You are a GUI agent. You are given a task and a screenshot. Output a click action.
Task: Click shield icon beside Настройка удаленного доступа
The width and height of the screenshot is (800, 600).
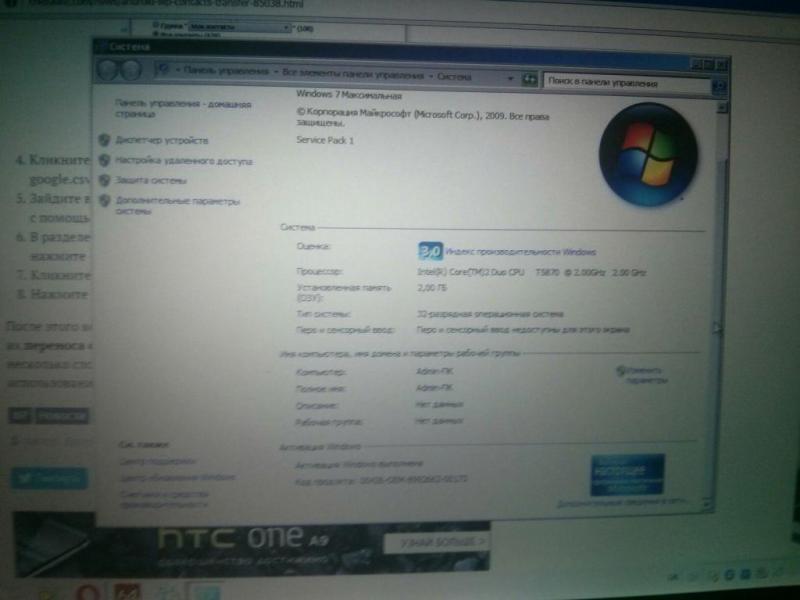pyautogui.click(x=104, y=160)
